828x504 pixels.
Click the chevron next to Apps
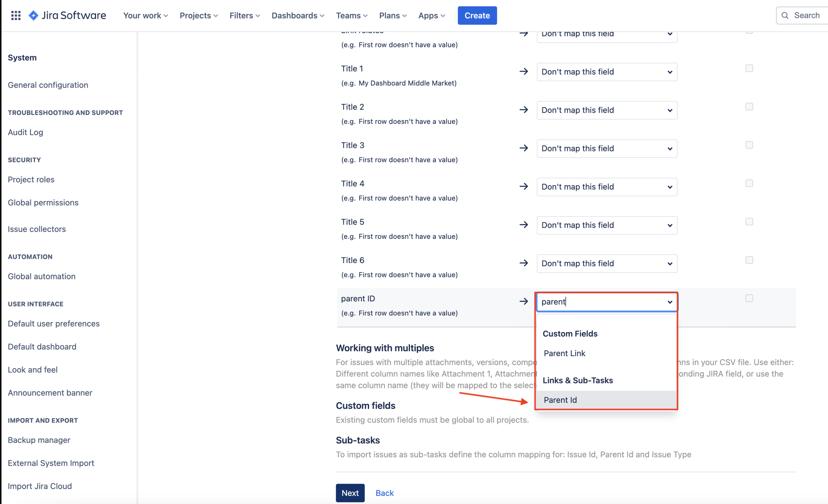(x=443, y=16)
